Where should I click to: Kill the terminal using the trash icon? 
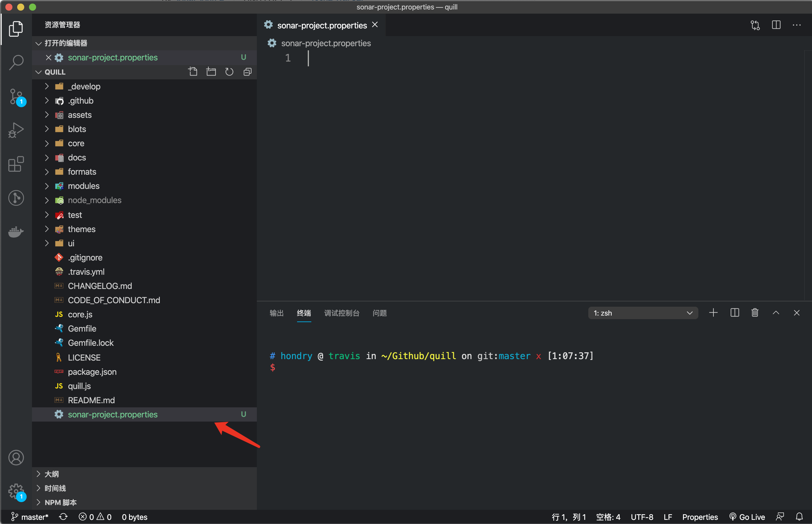[755, 313]
